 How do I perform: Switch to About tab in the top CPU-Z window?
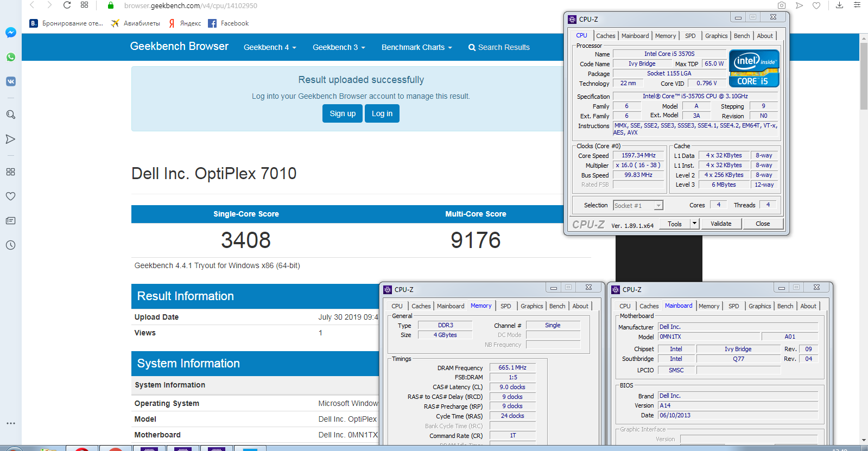765,36
